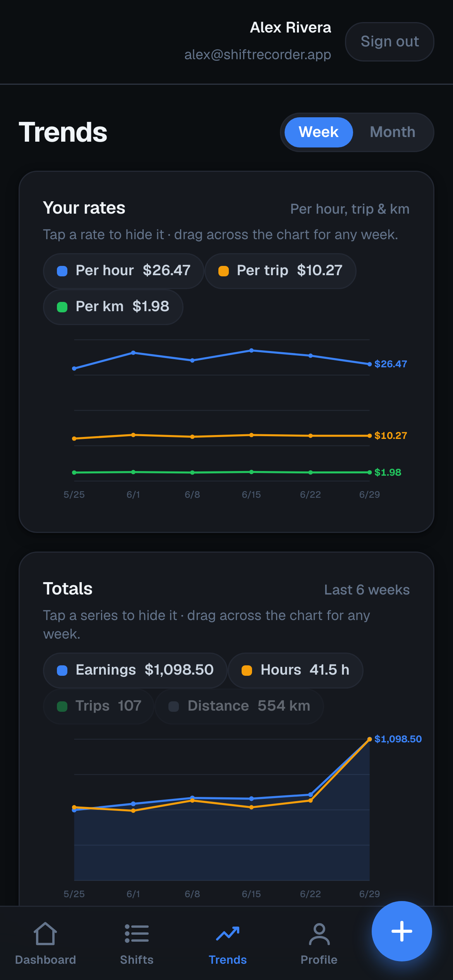453x980 pixels.
Task: Click the orange Per trip color swatch
Action: 223,271
